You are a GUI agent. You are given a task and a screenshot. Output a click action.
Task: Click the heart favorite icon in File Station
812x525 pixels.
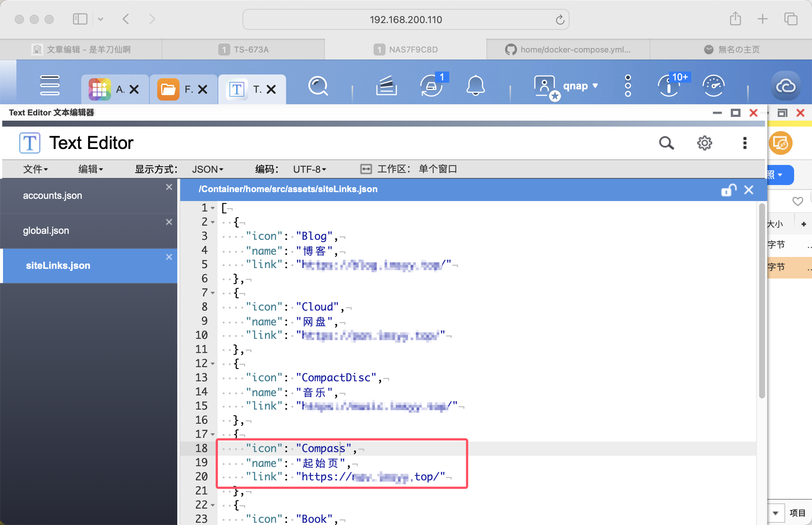pyautogui.click(x=797, y=201)
